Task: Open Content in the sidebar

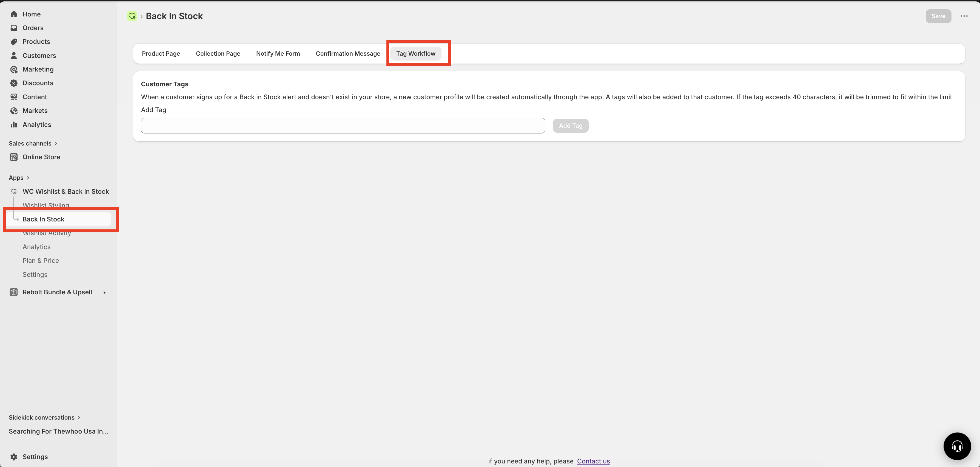Action: [x=35, y=97]
